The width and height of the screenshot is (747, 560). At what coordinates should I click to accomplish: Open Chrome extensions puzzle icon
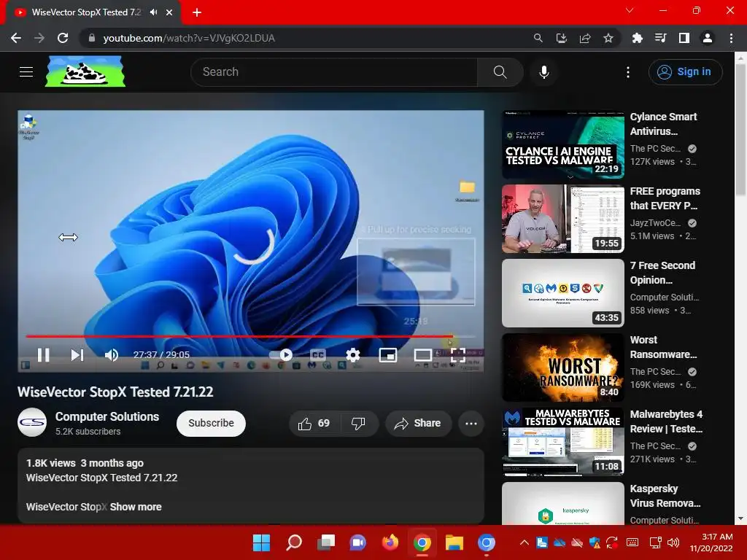click(637, 38)
